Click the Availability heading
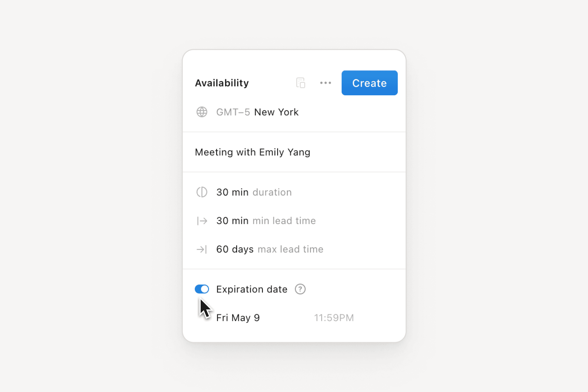 click(222, 83)
